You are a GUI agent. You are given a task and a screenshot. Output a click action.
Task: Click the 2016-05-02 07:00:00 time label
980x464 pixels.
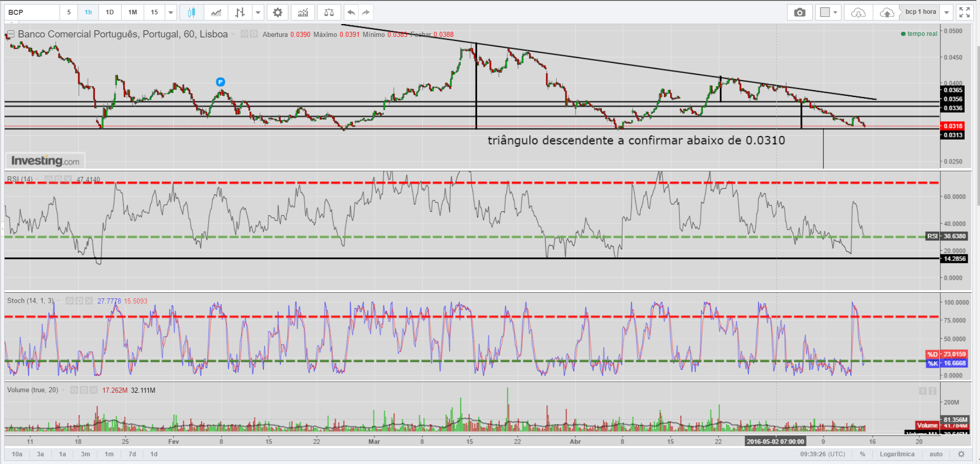pos(775,441)
